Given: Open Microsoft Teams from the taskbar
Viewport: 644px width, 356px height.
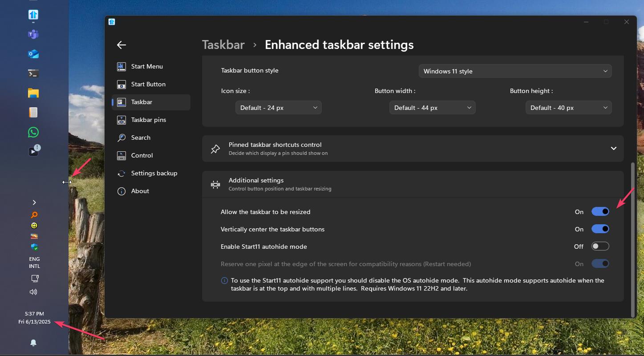Looking at the screenshot, I should pyautogui.click(x=33, y=34).
